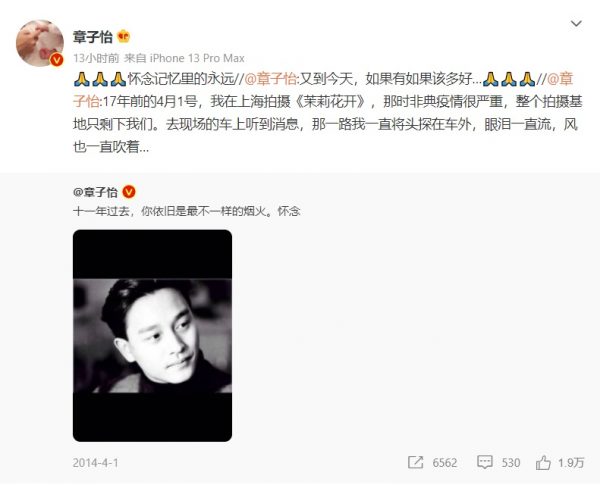Screen dimensions: 600x485
Task: Click the 6562 repost count
Action: (x=445, y=463)
